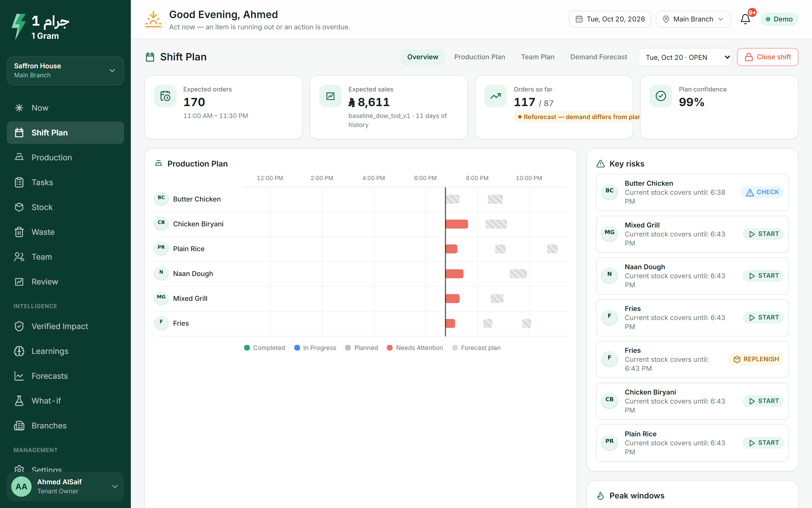Viewport: 812px width, 508px height.
Task: Click the Demo status badge
Action: (x=779, y=19)
